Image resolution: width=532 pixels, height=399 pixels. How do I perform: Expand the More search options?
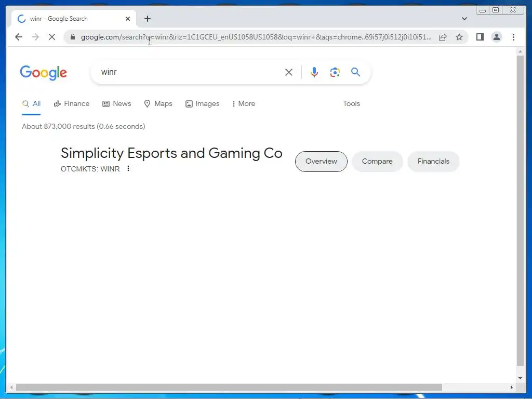click(243, 104)
